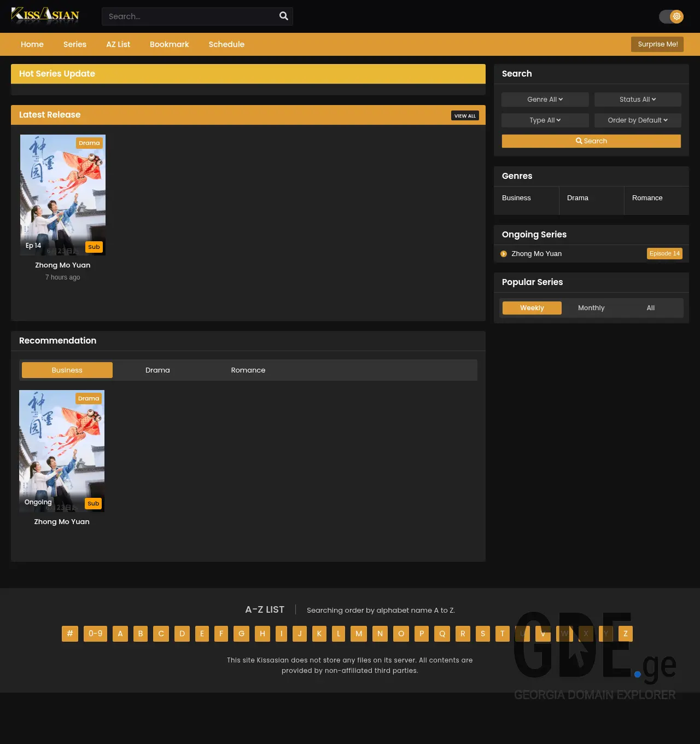Click letter K in A-Z list
Screen dimensions: 700x744
319,633
